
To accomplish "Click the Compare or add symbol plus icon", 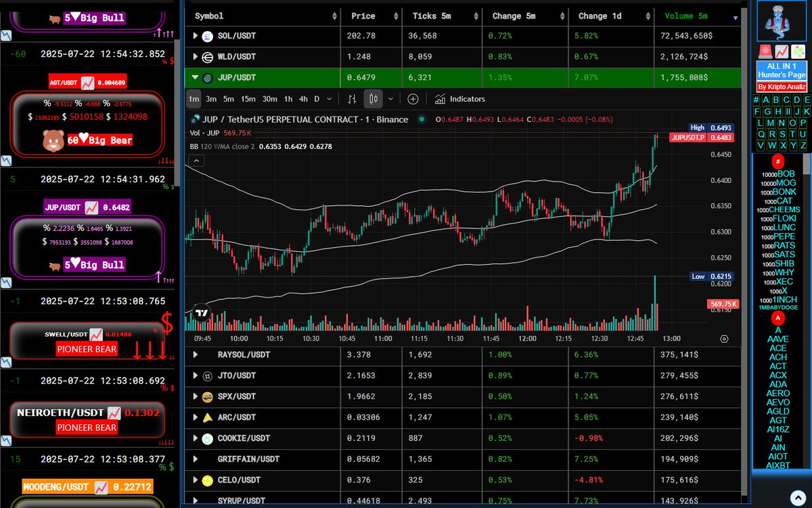I will pos(413,99).
